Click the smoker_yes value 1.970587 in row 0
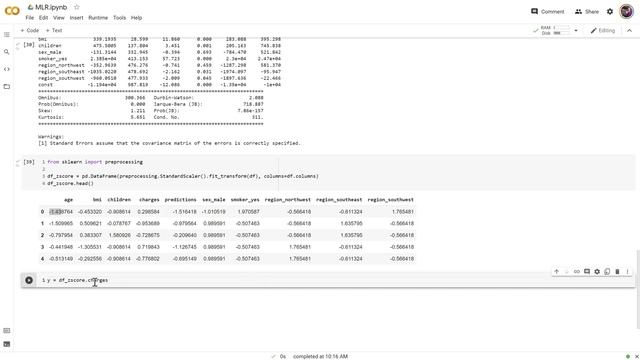 coord(248,212)
